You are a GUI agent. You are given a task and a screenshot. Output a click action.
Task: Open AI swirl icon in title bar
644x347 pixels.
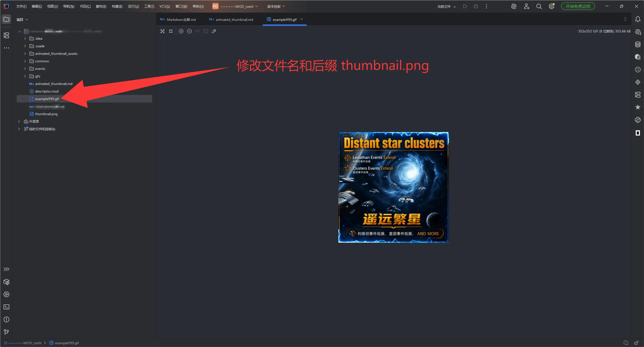coord(514,7)
